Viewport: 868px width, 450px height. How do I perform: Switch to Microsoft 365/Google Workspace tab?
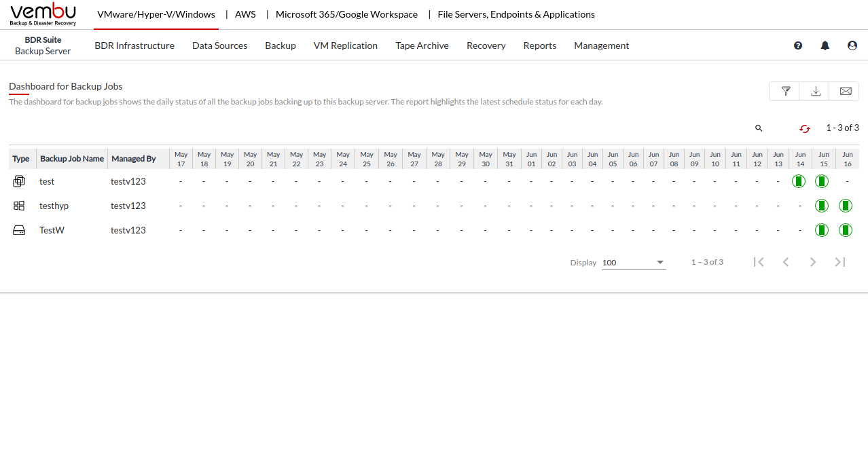pos(346,14)
